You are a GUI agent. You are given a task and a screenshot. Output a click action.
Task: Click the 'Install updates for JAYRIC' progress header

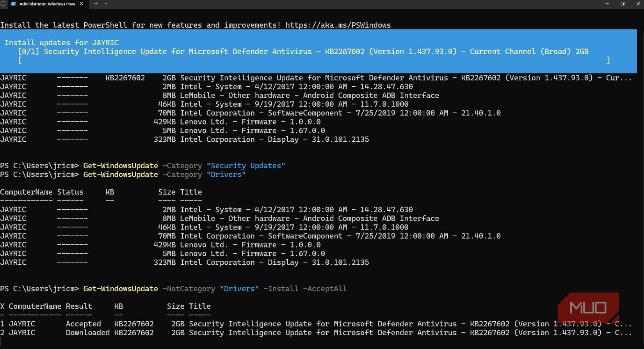tap(62, 43)
